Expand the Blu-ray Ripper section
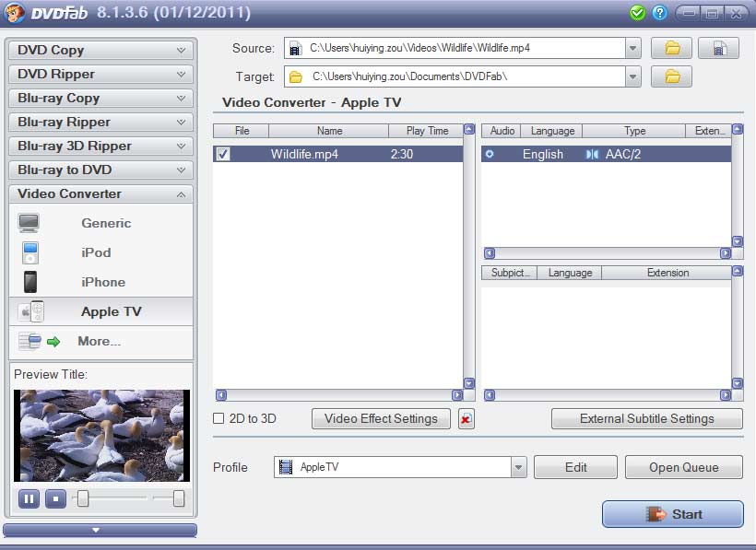 point(100,122)
